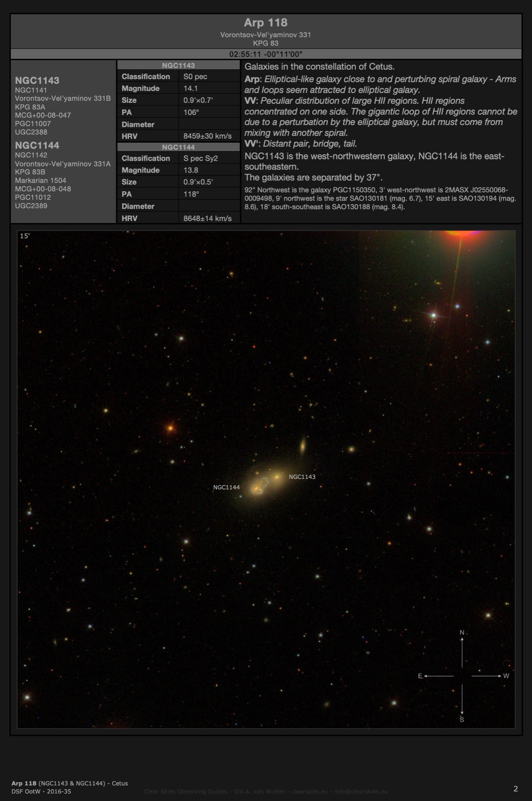Click the 15' field-size label on image
The height and width of the screenshot is (801, 532).
click(25, 236)
